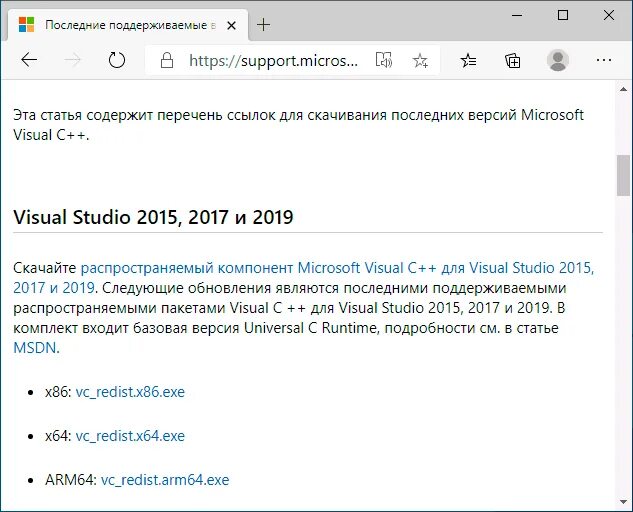Select the 'Последние поддерживаемые' tab
This screenshot has height=512, width=633.
[128, 25]
